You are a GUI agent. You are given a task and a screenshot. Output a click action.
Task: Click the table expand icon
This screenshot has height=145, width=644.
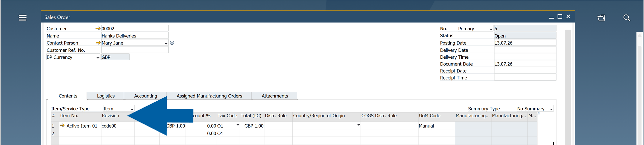[539, 114]
